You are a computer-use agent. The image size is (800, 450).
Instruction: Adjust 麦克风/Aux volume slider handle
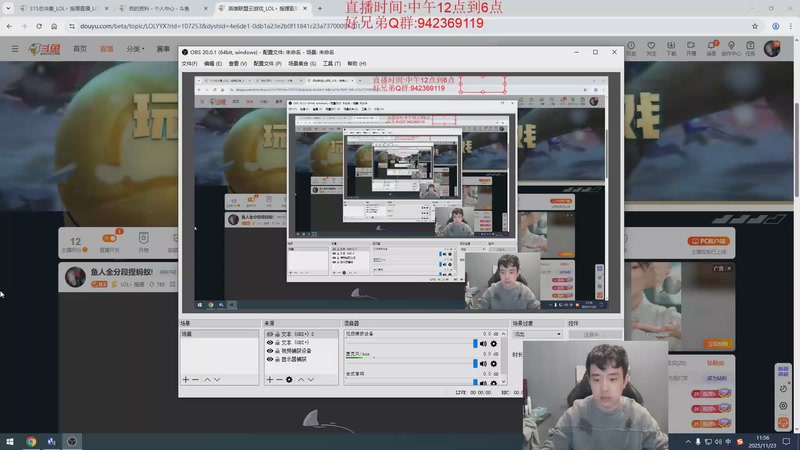475,364
